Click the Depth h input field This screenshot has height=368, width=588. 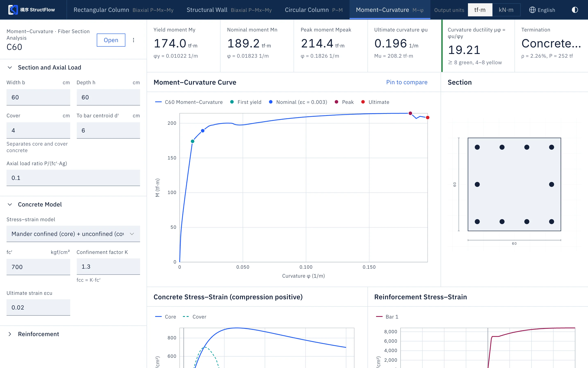[108, 97]
